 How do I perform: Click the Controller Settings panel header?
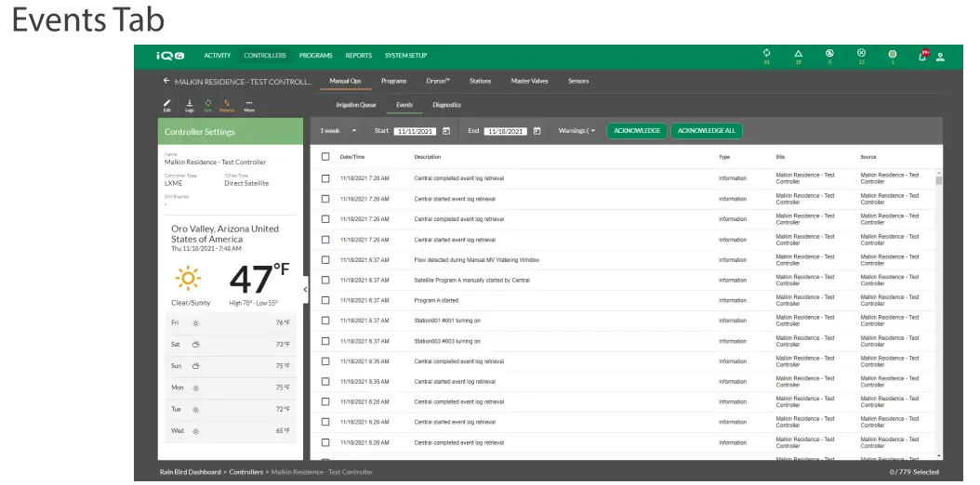pos(230,132)
